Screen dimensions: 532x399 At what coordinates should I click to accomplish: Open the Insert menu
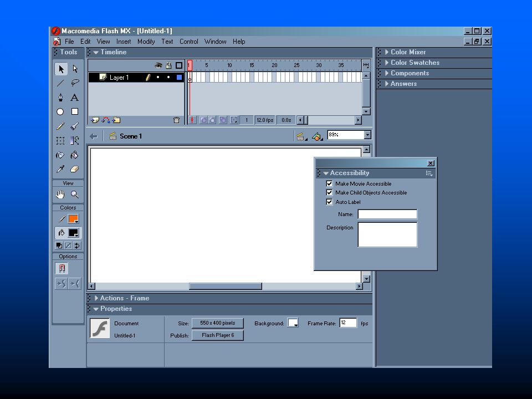point(124,42)
